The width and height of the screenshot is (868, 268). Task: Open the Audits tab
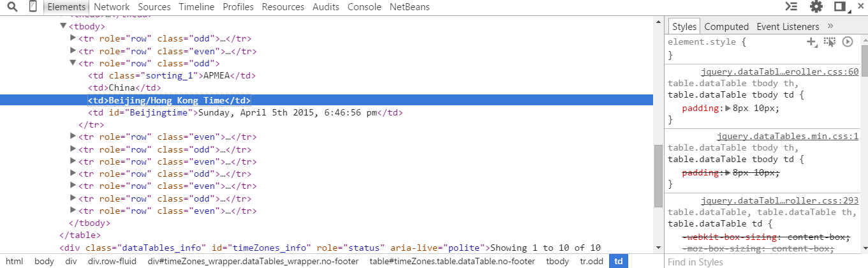(326, 7)
